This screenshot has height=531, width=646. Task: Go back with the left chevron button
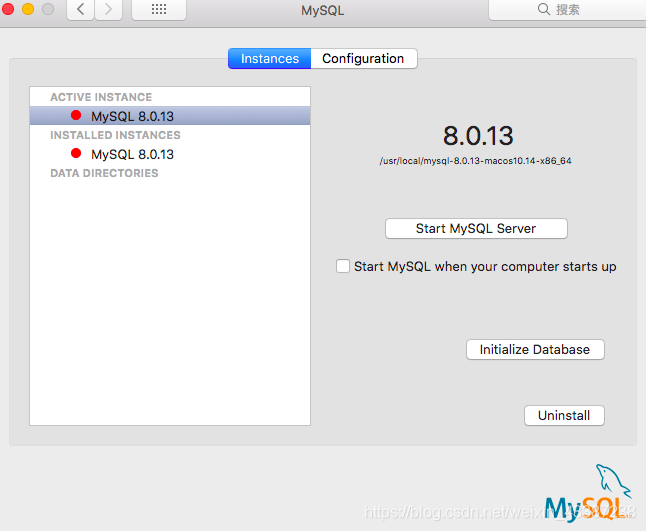click(81, 9)
